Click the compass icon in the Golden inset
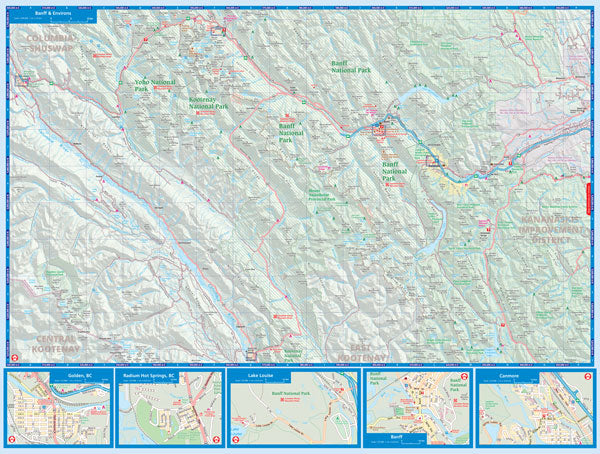This screenshot has height=454, width=600. pos(11,440)
